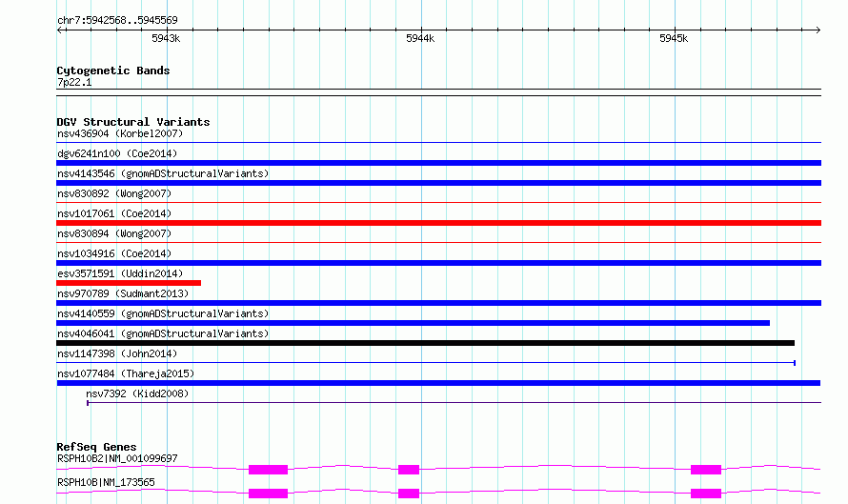Click the black bar of nsv4046041
Screen dimensions: 848x504
[x=425, y=343]
